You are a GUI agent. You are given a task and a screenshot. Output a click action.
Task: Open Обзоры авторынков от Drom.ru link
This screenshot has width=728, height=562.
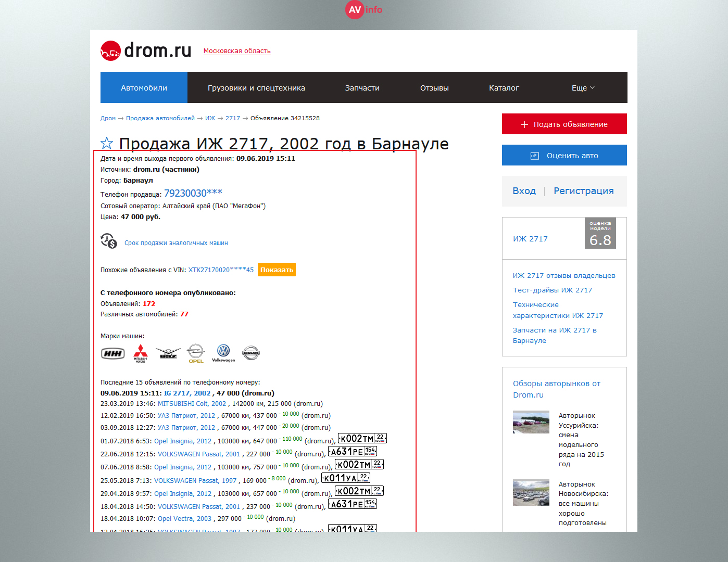(557, 389)
